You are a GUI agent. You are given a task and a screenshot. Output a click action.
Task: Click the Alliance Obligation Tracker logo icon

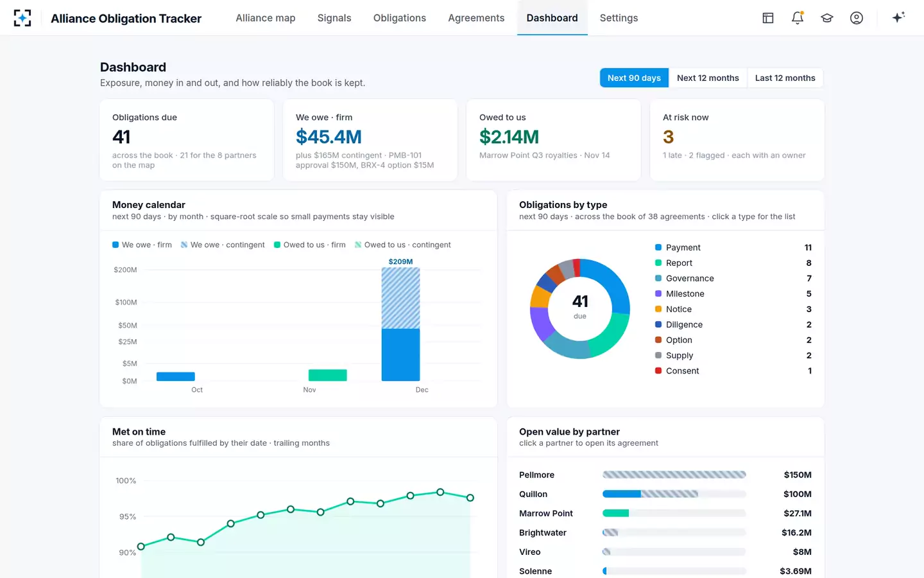pos(22,18)
